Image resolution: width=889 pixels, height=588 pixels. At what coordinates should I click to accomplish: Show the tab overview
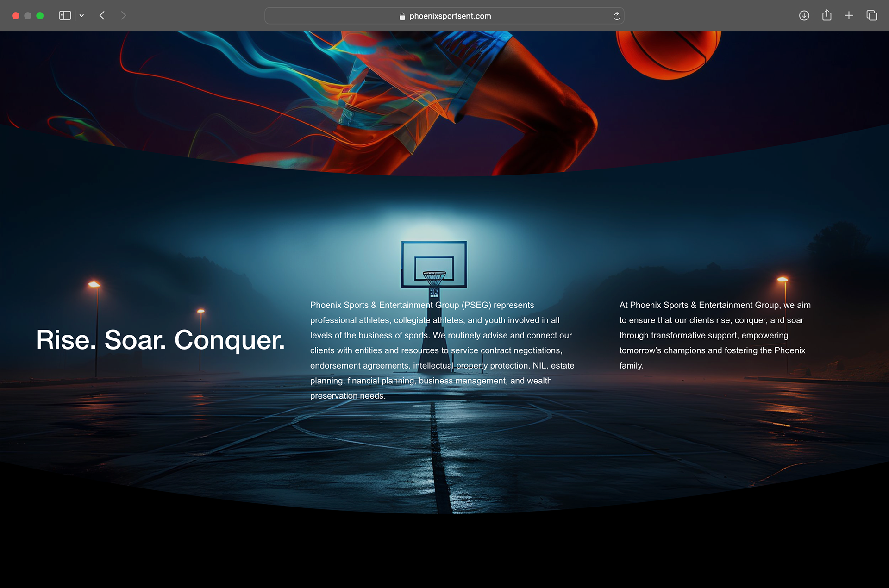pos(871,16)
